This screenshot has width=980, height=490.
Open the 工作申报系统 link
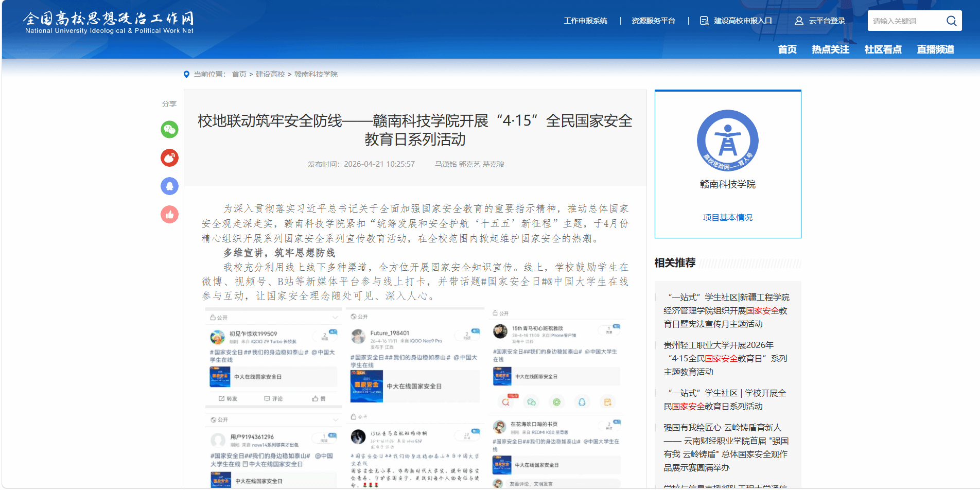point(585,21)
